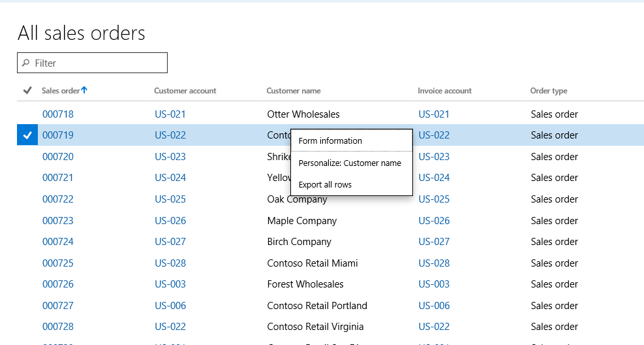Screen dimensions: 644x345
Task: Click the Order type column header
Action: click(549, 91)
